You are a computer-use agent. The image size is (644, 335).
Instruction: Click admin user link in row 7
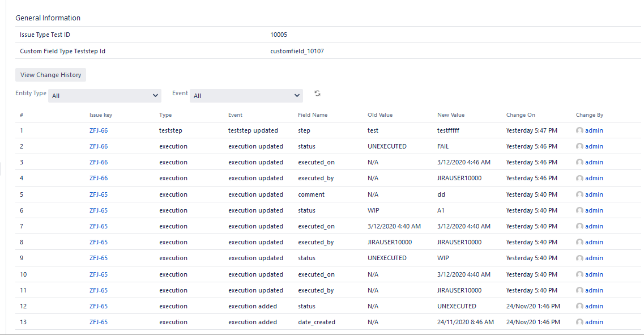(594, 226)
